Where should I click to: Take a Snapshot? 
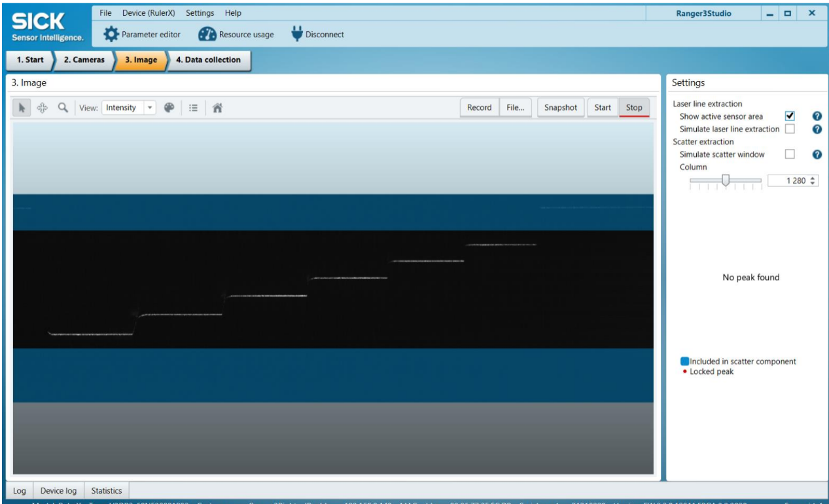pos(561,108)
